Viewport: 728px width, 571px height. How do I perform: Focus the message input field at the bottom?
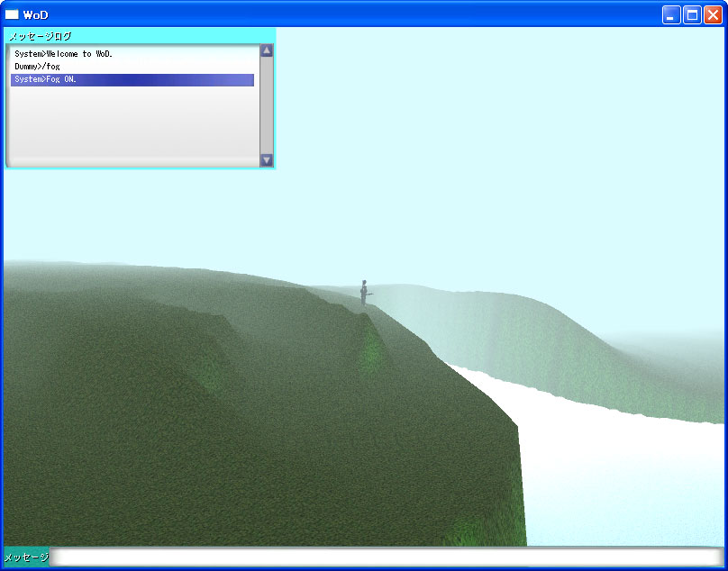[386, 557]
